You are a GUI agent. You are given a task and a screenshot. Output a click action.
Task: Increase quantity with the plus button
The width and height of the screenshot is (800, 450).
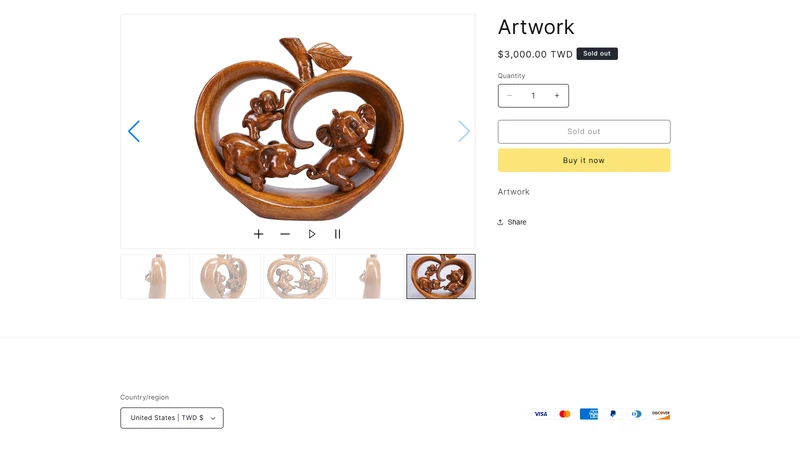pos(557,96)
